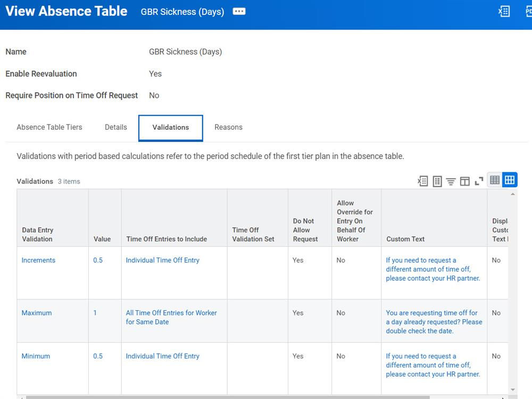Click value 1 in the Maximum row
This screenshot has height=399, width=532.
pyautogui.click(x=95, y=313)
